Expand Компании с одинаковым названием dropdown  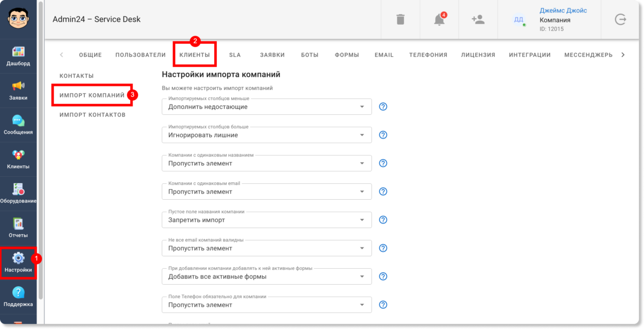[x=267, y=164]
